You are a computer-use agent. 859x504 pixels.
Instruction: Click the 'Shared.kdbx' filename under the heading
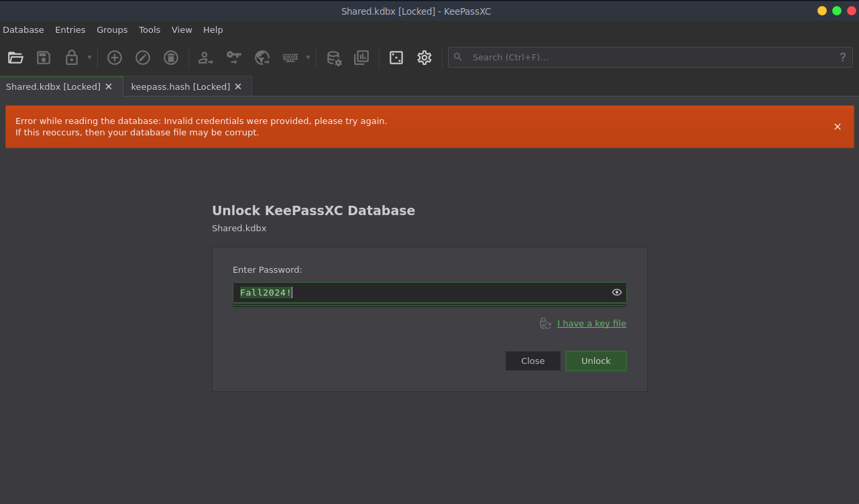pos(239,229)
